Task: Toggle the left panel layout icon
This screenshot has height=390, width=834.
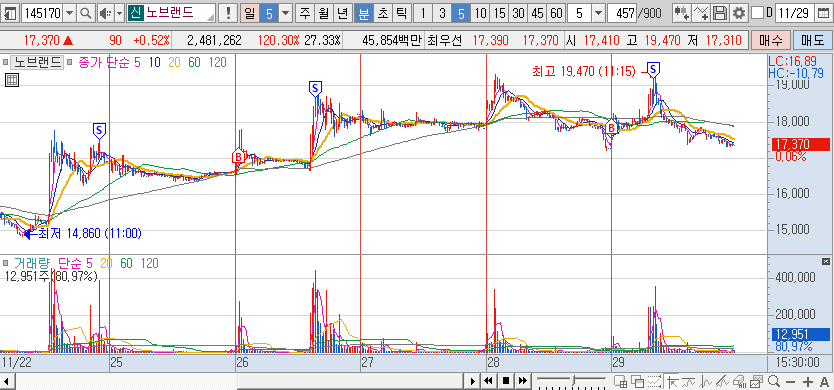Action: coord(10,13)
